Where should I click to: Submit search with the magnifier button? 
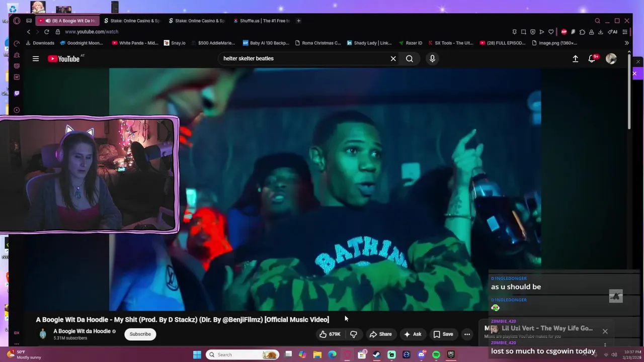[410, 59]
